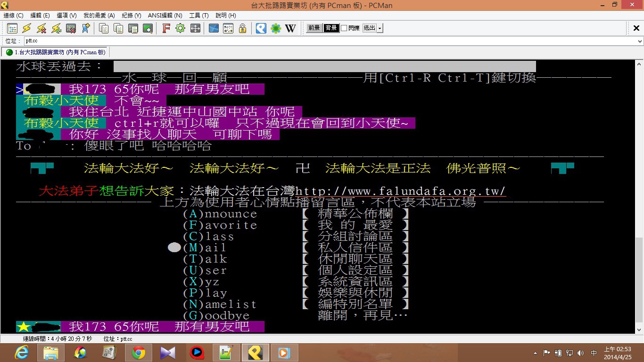Click the taskbar clock showing 上午 02:53
The width and height of the screenshot is (644, 362).
pyautogui.click(x=617, y=353)
